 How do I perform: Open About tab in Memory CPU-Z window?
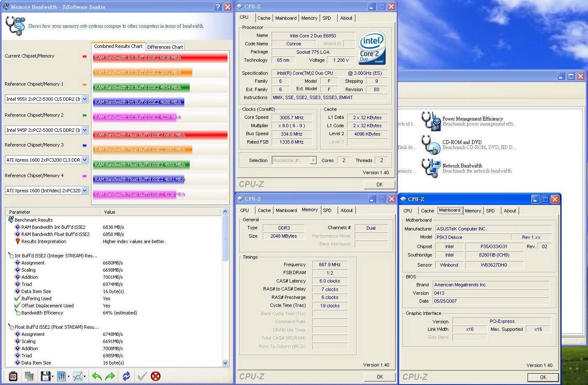[x=347, y=210]
